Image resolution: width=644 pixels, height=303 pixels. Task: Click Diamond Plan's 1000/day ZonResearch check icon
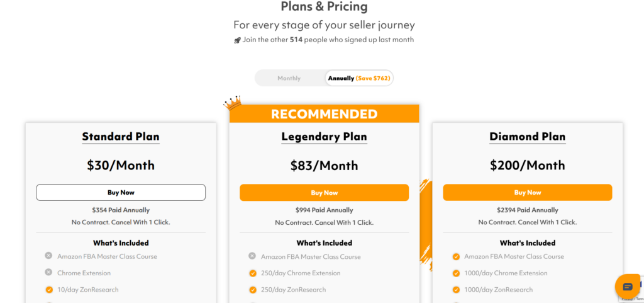tap(456, 290)
